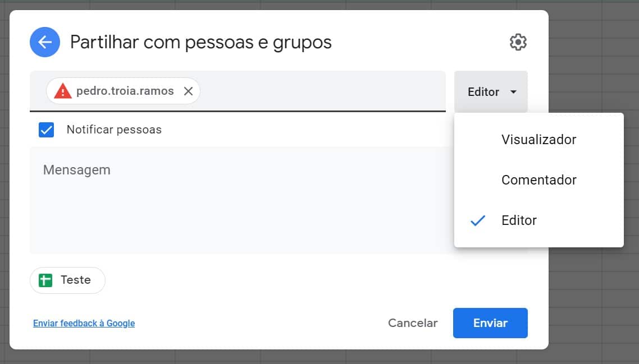The height and width of the screenshot is (364, 639).
Task: Collapse the Editor permission dropdown button
Action: tap(490, 92)
